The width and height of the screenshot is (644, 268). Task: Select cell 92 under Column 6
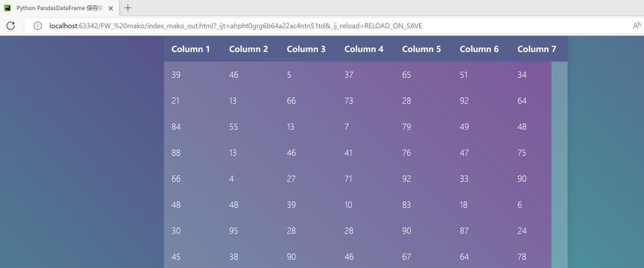point(464,100)
